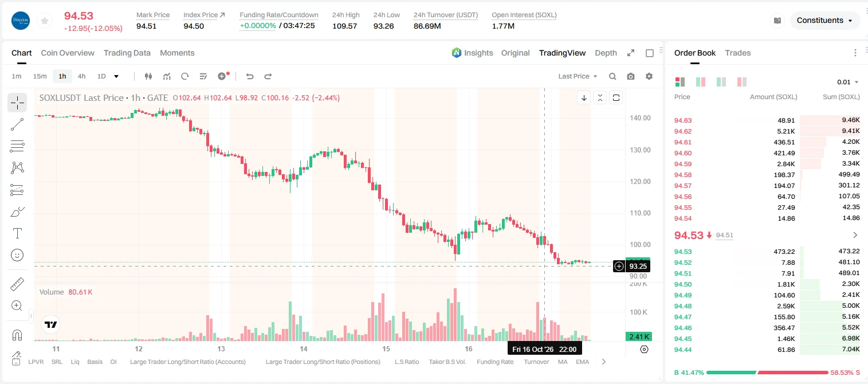Search symbols with the magnifier icon
The image size is (868, 384).
tap(612, 76)
